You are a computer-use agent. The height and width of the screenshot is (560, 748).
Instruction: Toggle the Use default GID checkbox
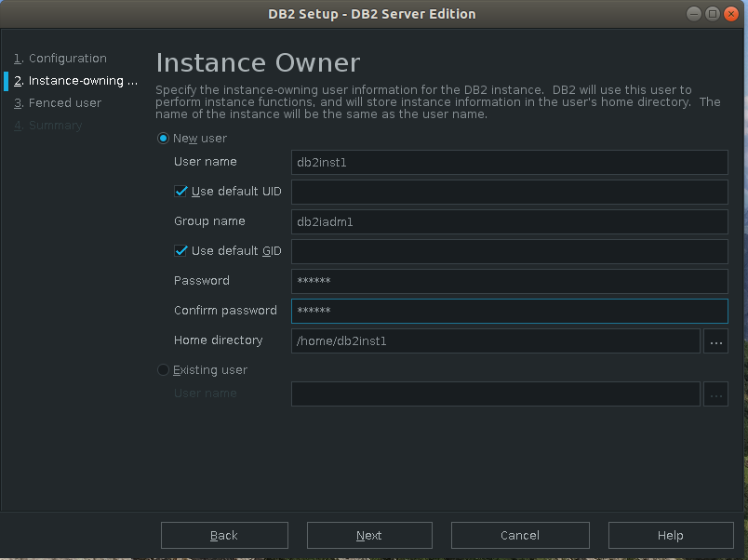(x=181, y=251)
